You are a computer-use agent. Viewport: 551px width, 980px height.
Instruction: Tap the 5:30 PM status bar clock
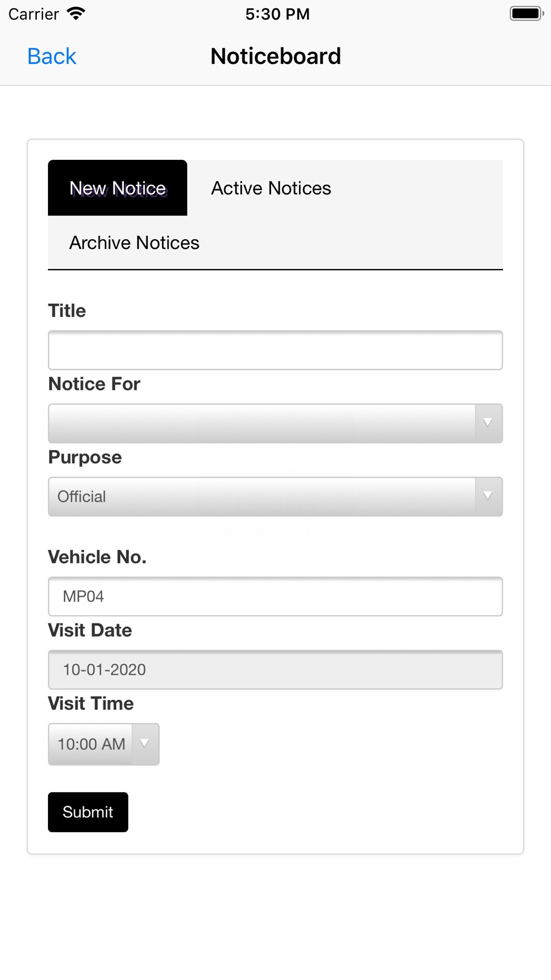(x=278, y=14)
